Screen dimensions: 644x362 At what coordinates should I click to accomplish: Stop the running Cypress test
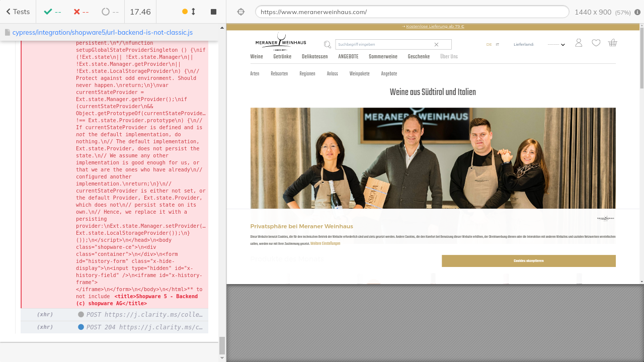pos(213,12)
